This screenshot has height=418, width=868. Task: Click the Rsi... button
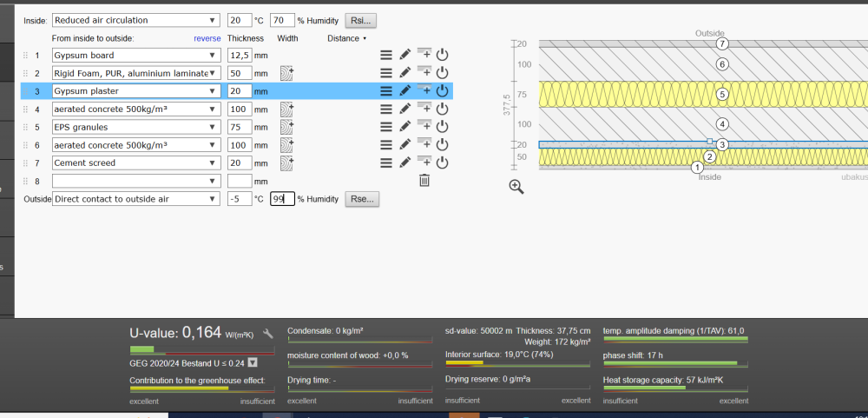[x=360, y=20]
